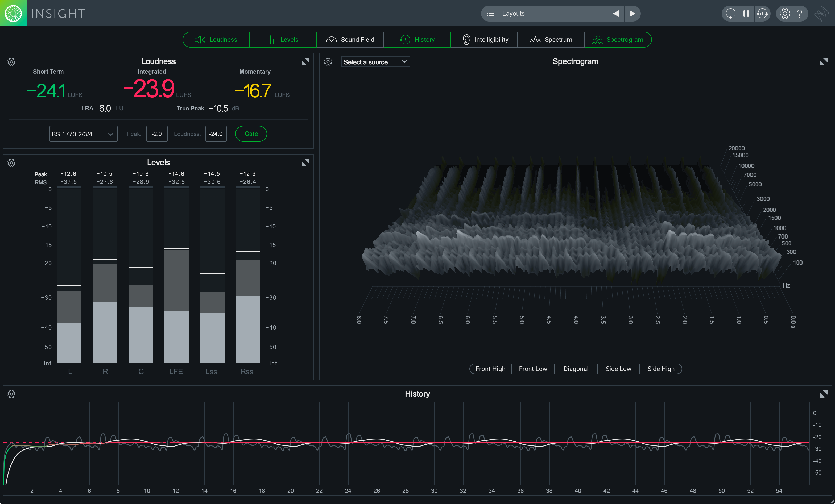Click the Peak threshold field showing -2.0

pos(156,134)
